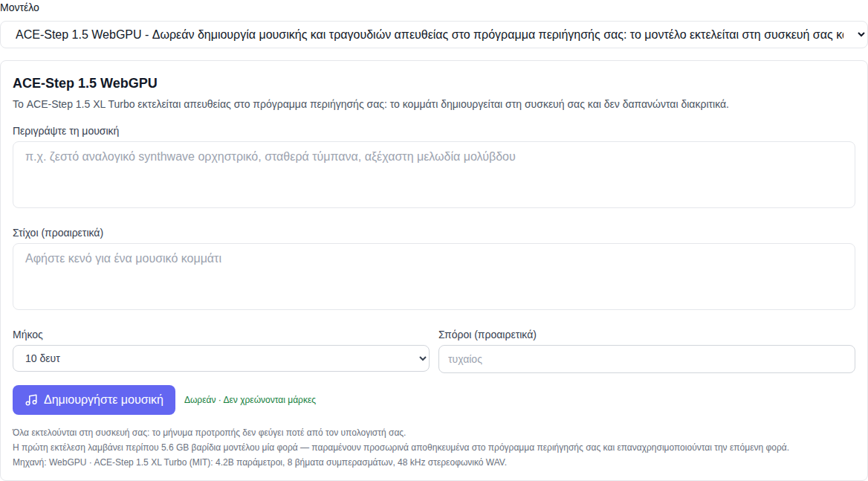Image resolution: width=868 pixels, height=481 pixels.
Task: Open the Μήκος duration dropdown showing 10 δευτ
Action: 221,358
